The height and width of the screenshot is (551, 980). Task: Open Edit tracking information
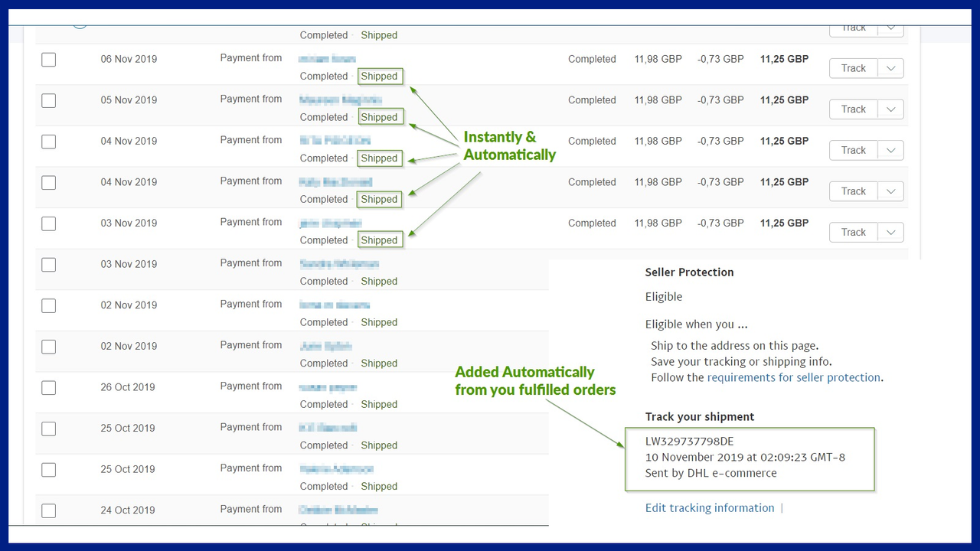[710, 507]
